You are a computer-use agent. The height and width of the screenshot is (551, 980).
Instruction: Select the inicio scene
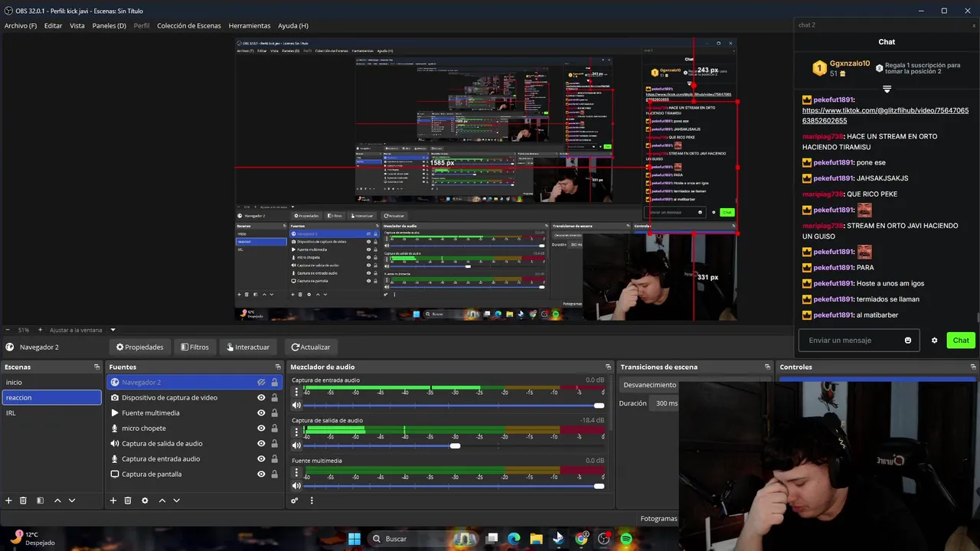pos(51,383)
